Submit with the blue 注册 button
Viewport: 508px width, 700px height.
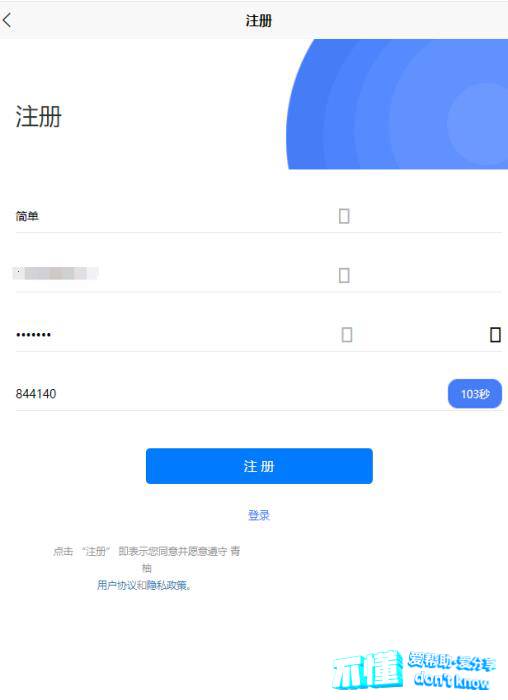[259, 466]
